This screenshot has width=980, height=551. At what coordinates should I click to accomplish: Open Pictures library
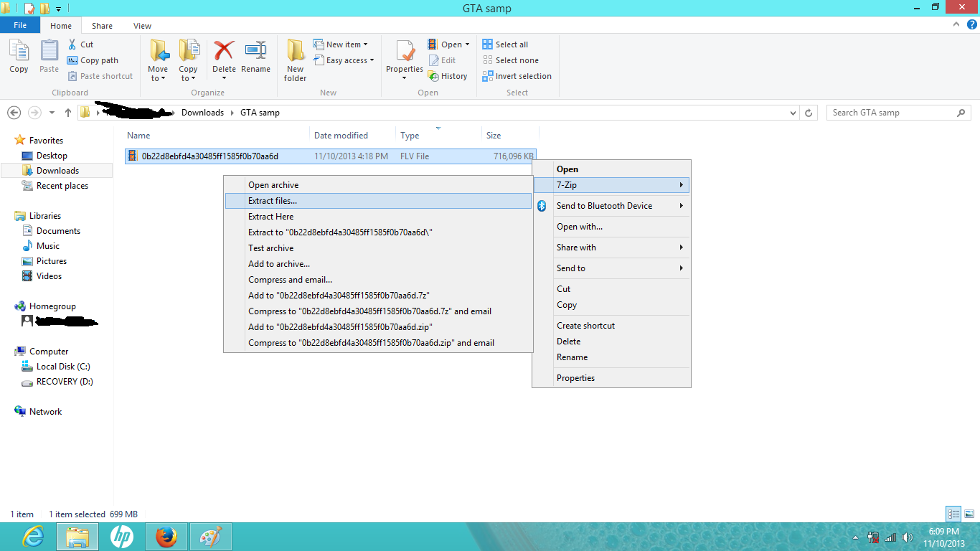pos(52,261)
